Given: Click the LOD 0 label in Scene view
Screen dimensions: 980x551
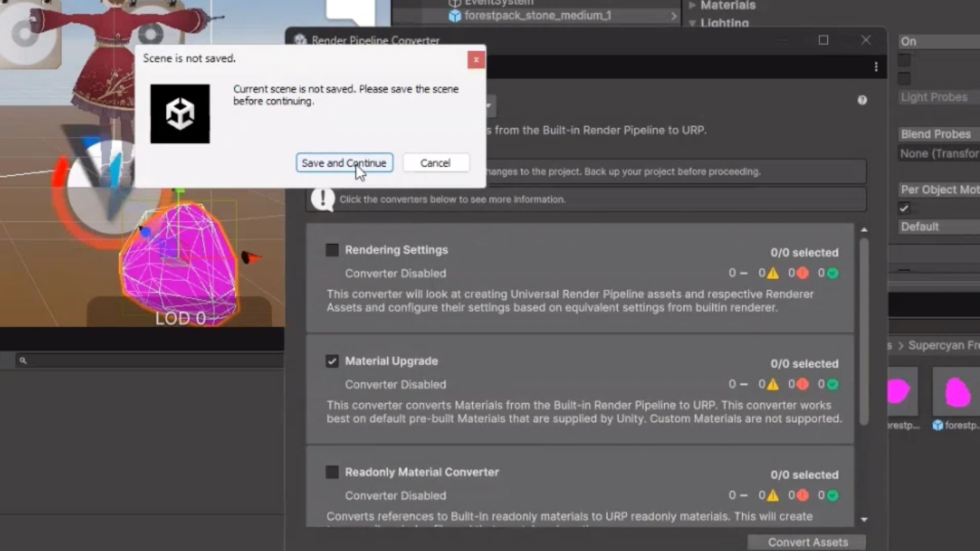Looking at the screenshot, I should (180, 319).
